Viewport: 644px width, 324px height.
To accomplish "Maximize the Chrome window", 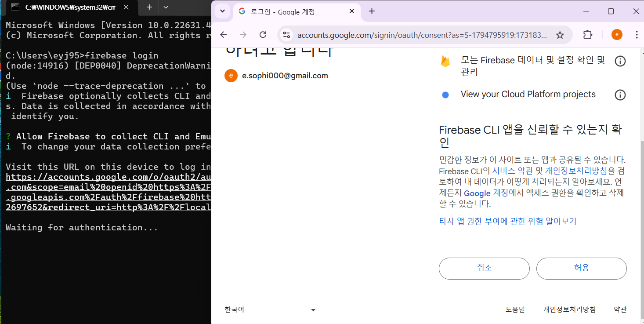I will pyautogui.click(x=611, y=11).
